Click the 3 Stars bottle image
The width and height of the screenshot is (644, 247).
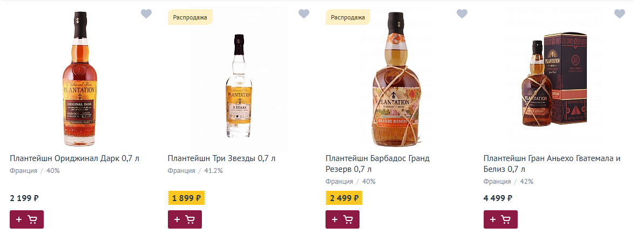point(238,86)
